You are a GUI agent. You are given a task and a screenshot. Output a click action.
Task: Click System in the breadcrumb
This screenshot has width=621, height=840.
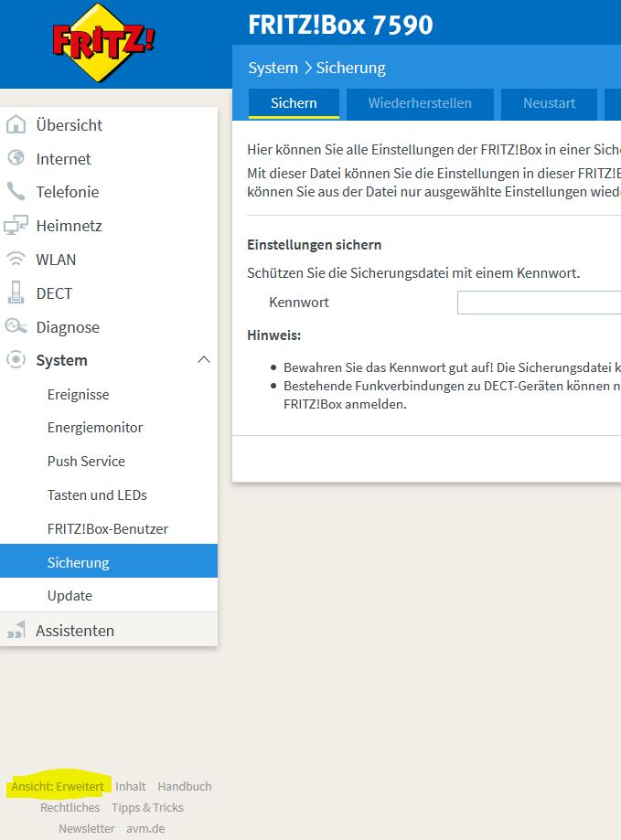pos(273,68)
